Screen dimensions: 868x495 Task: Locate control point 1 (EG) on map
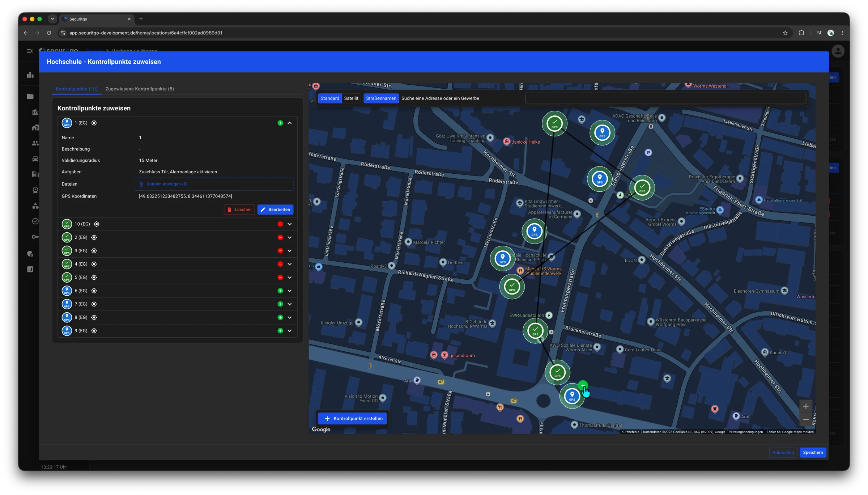tap(94, 123)
